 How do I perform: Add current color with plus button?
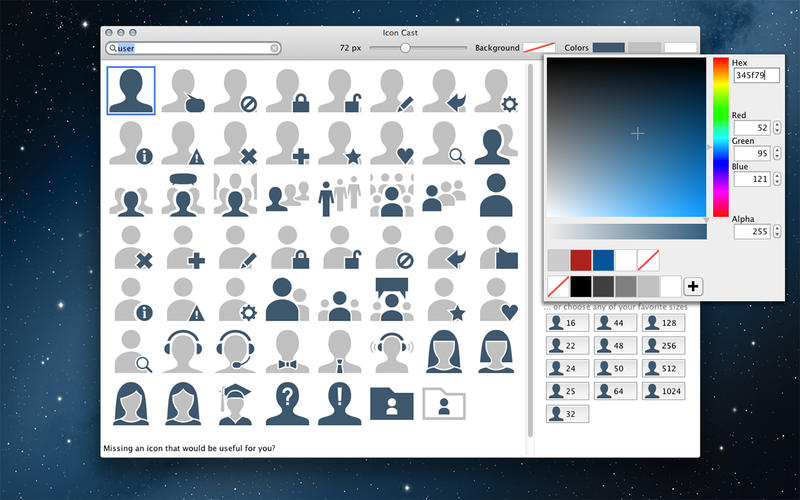tap(692, 286)
